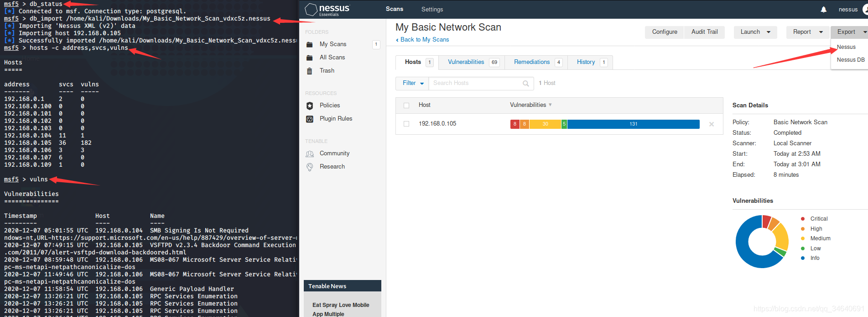Click the My Scans count badge 1
Viewport: 868px width, 317px height.
click(376, 44)
